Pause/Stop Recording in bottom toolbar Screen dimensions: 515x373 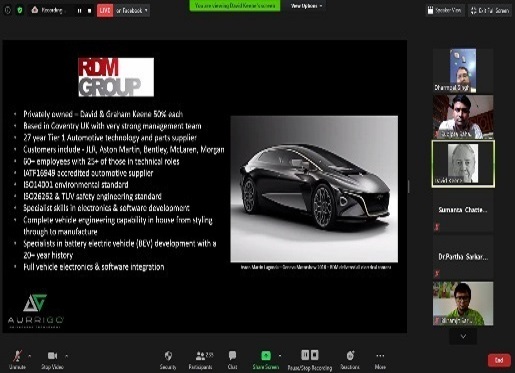[x=310, y=359]
